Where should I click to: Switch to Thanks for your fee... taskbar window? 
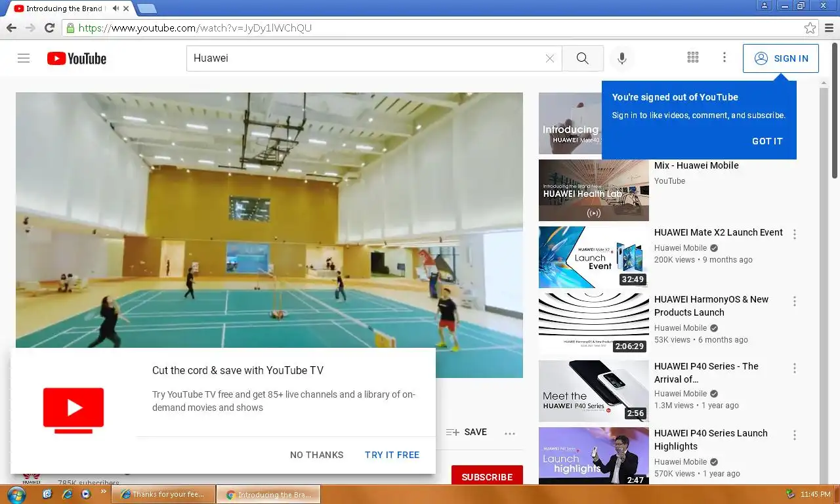click(163, 494)
